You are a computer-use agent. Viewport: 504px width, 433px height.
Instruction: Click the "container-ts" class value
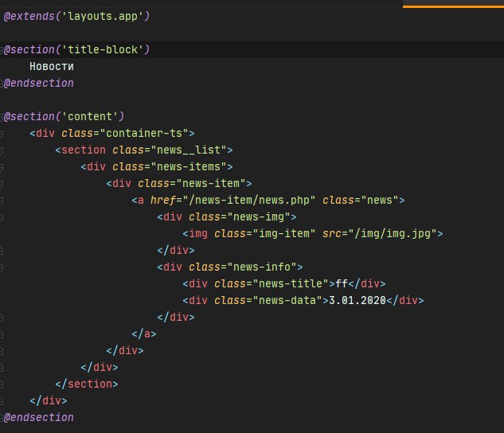click(144, 133)
